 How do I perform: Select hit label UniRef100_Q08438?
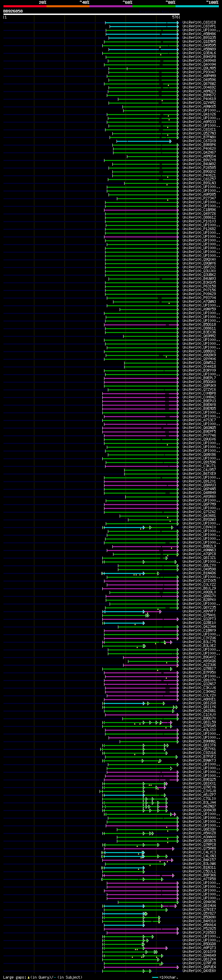pyautogui.click(x=199, y=810)
